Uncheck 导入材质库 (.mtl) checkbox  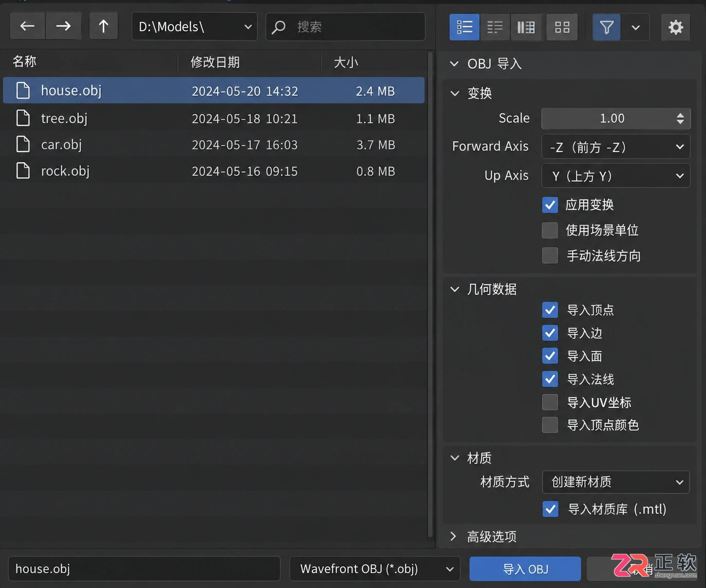[x=550, y=509]
